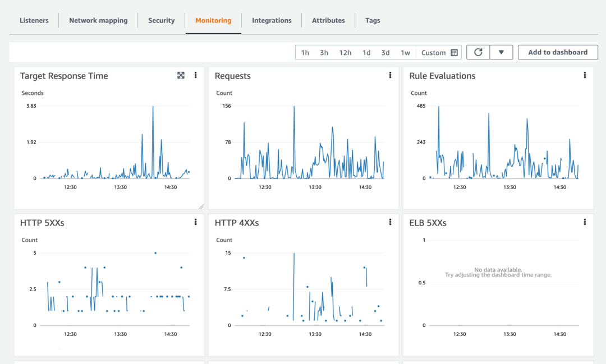Select the 1w time range
This screenshot has width=606, height=364.
point(405,52)
